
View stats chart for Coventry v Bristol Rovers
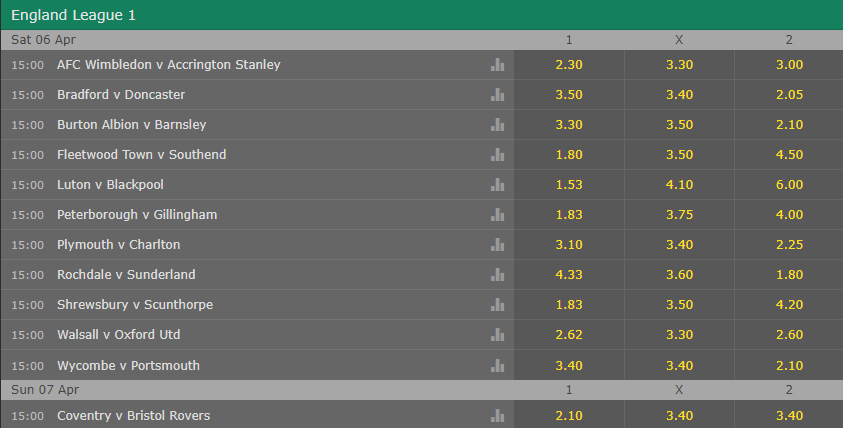[x=497, y=416]
